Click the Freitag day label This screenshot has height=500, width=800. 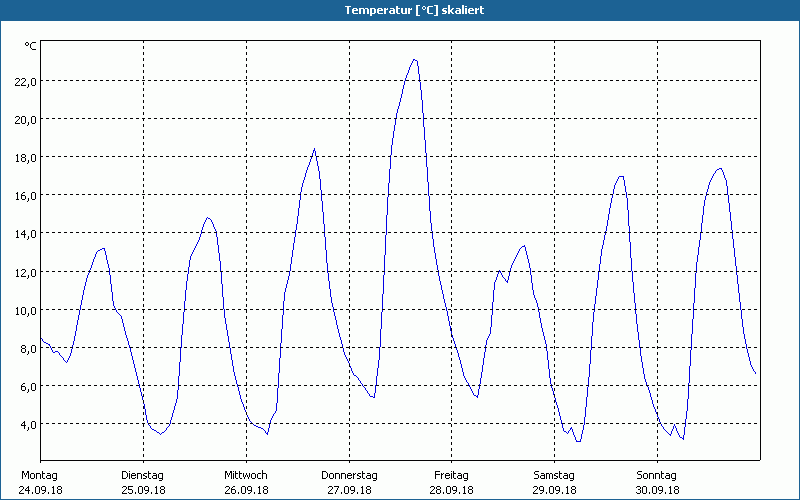[x=452, y=476]
